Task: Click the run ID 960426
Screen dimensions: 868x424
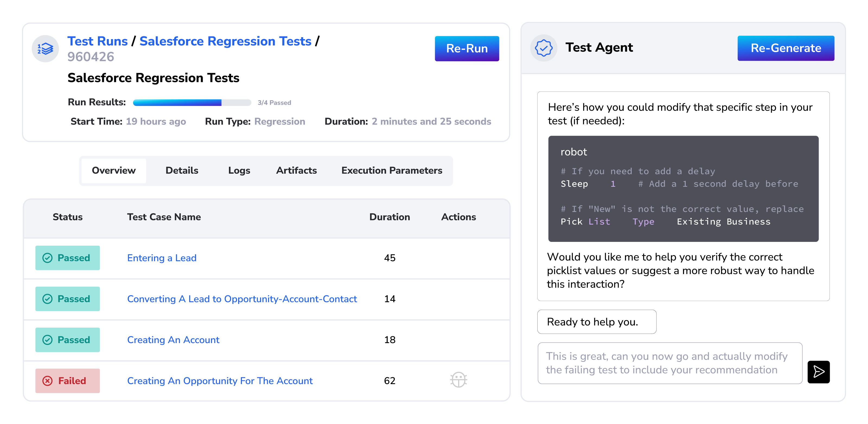Action: pyautogui.click(x=91, y=57)
